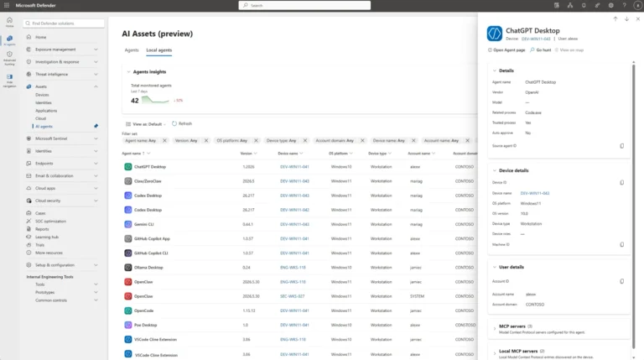
Task: Open SEC-WKS-027 device link
Action: pos(293,296)
